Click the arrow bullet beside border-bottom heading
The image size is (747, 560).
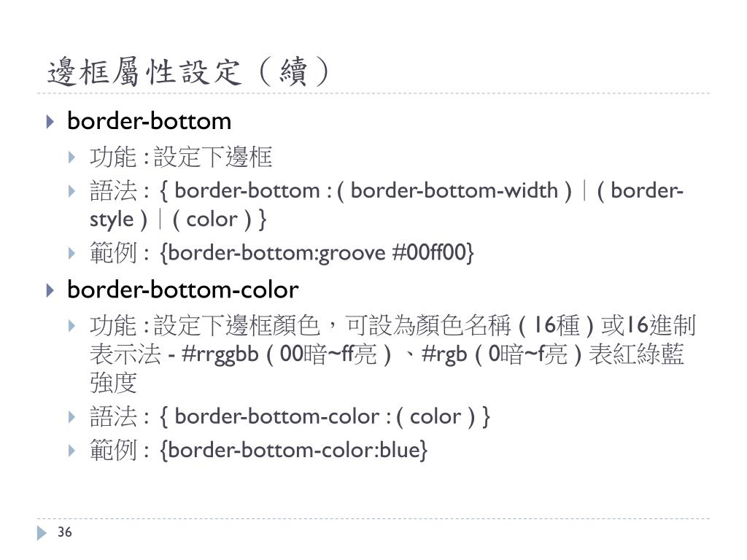point(50,122)
